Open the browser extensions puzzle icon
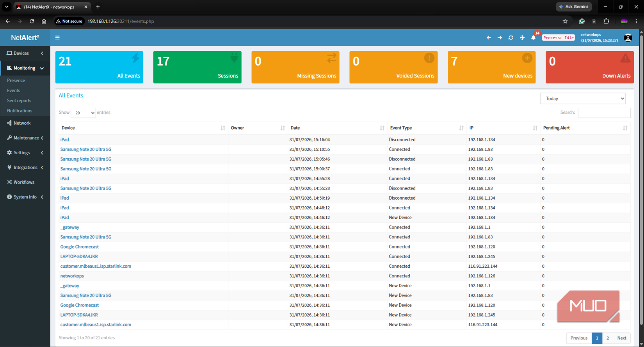 [x=606, y=21]
